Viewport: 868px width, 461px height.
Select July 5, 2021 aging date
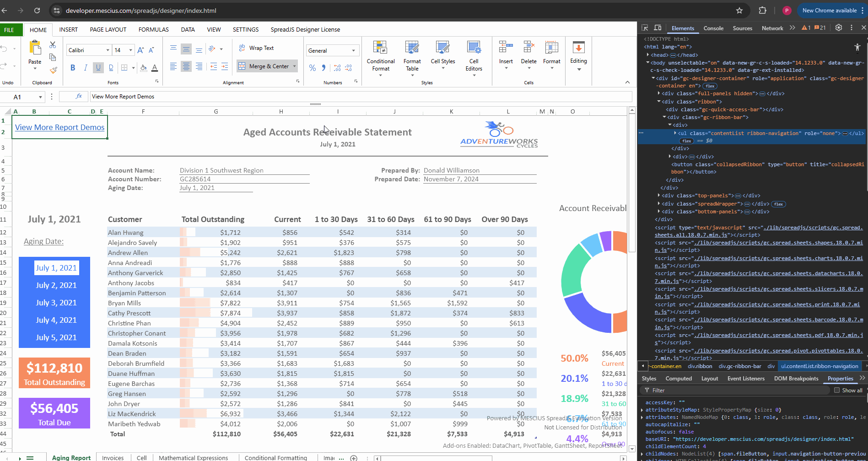coord(56,337)
